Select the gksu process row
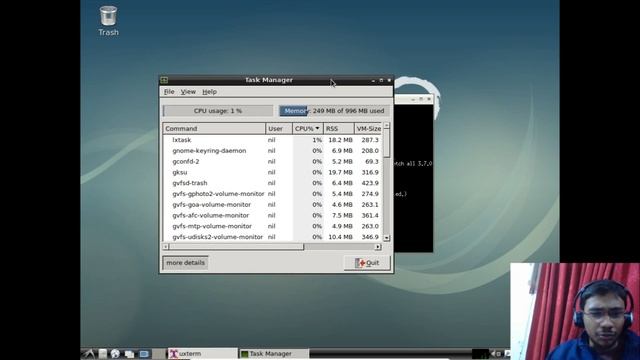 pyautogui.click(x=272, y=172)
